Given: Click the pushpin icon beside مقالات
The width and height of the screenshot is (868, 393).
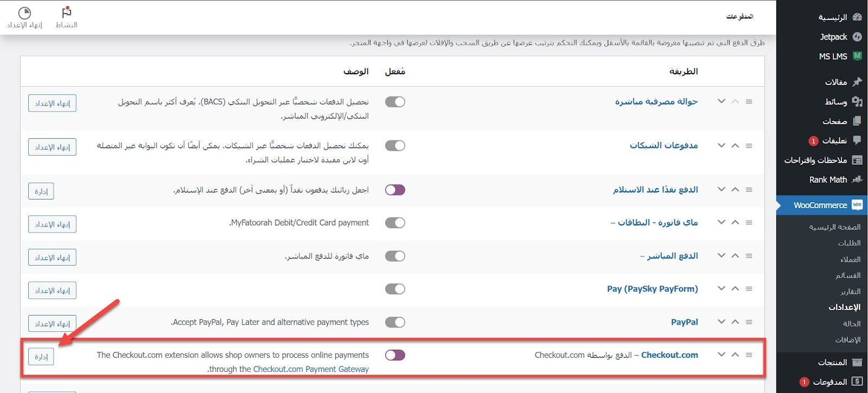Looking at the screenshot, I should [857, 82].
